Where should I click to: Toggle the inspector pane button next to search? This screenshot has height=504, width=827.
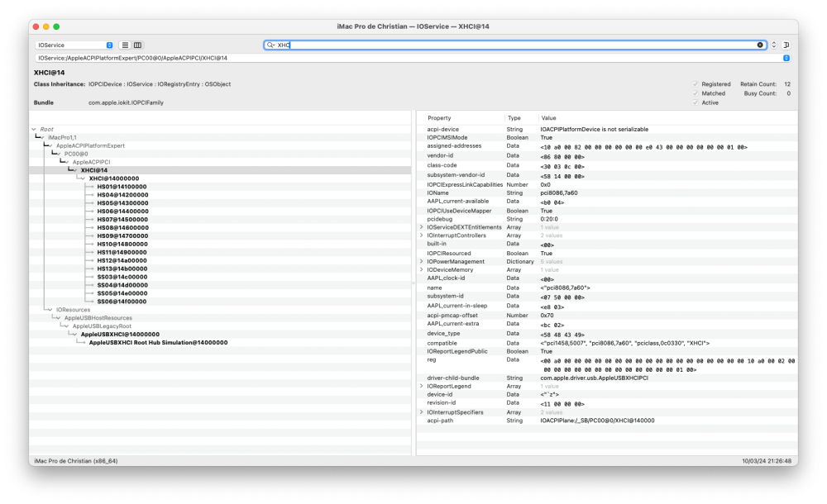click(x=786, y=45)
